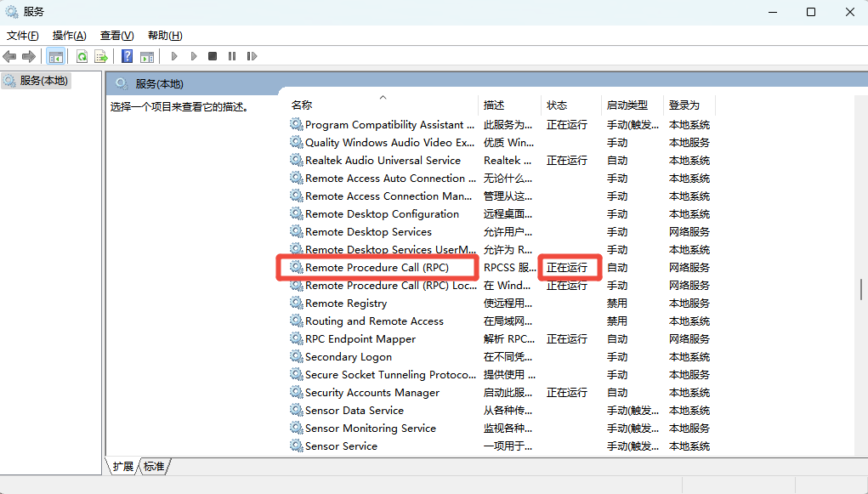The height and width of the screenshot is (494, 868).
Task: Open the 操作(A) menu
Action: [69, 35]
